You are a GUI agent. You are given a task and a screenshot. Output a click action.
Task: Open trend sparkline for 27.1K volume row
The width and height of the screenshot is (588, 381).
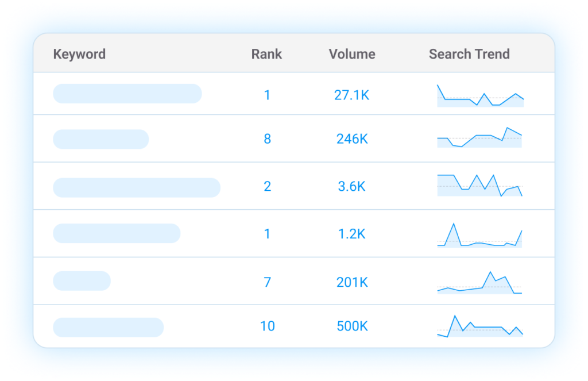[480, 96]
